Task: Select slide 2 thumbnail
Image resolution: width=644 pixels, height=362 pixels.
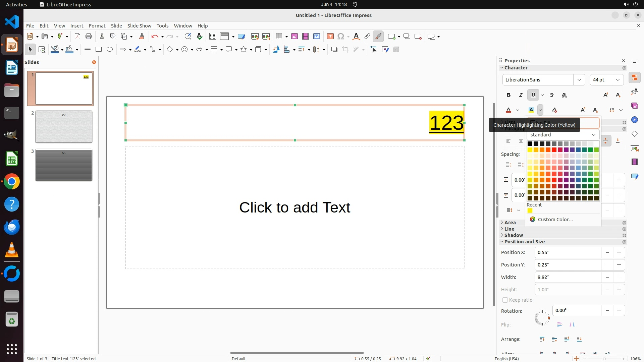Action: click(64, 127)
